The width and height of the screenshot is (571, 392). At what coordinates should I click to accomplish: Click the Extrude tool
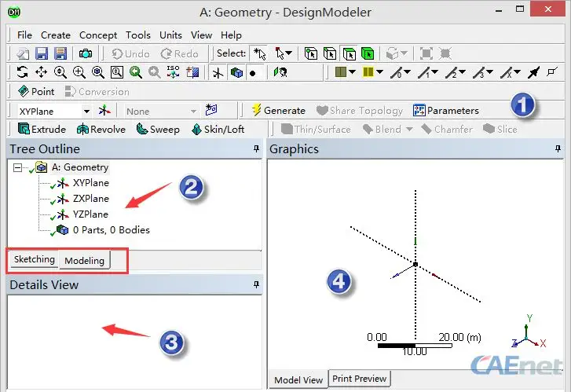[x=42, y=130]
